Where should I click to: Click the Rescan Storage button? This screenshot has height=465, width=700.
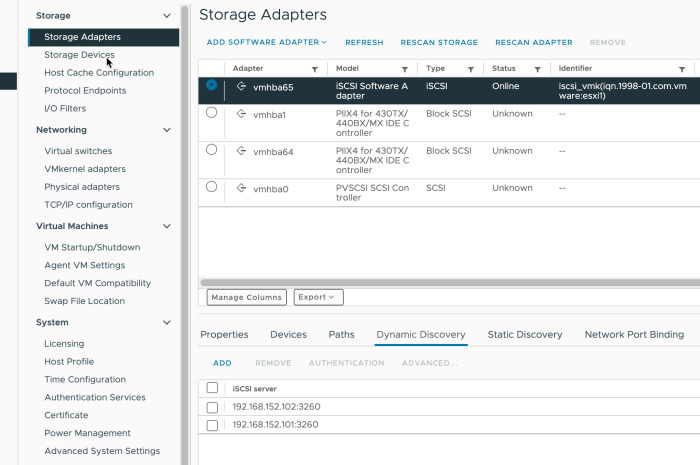(439, 43)
